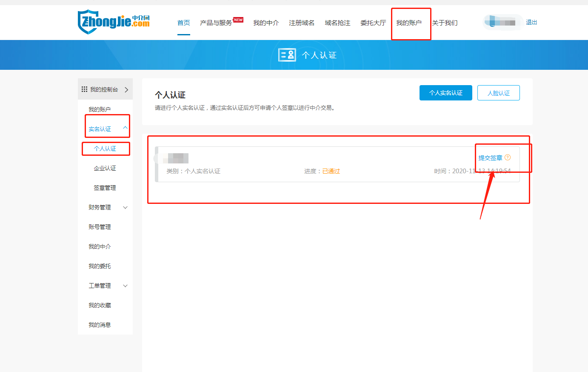The width and height of the screenshot is (588, 372).
Task: Expand the 我的控制台 right arrow
Action: (x=126, y=89)
